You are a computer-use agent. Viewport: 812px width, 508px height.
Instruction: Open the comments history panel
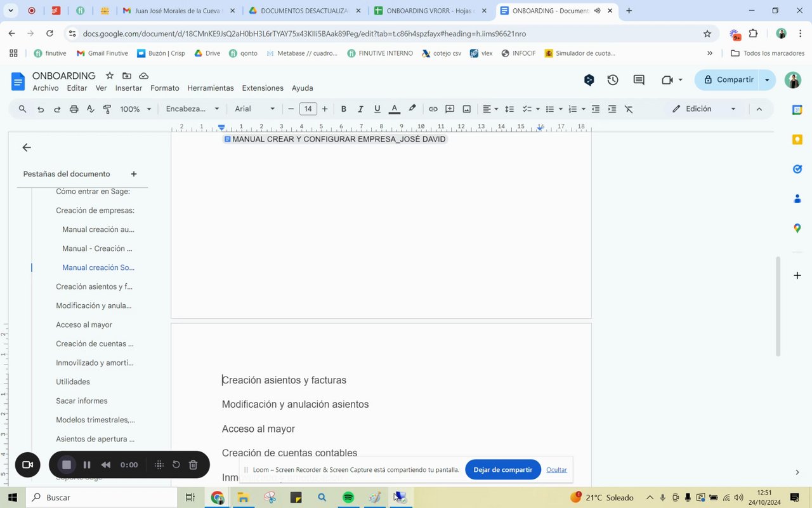point(639,80)
